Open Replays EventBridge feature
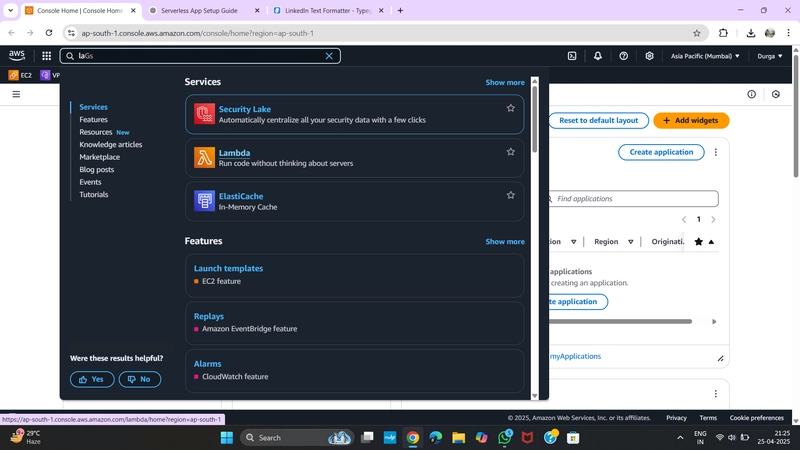This screenshot has width=800, height=450. pos(209,316)
